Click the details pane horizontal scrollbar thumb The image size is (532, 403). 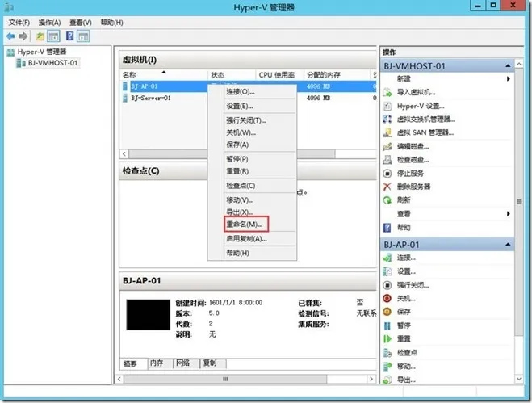[x=225, y=379]
